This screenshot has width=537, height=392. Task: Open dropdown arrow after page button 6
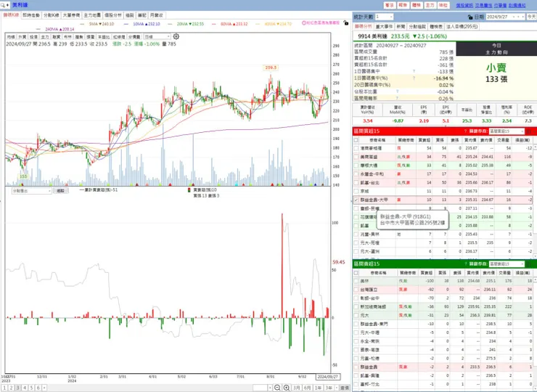44,388
